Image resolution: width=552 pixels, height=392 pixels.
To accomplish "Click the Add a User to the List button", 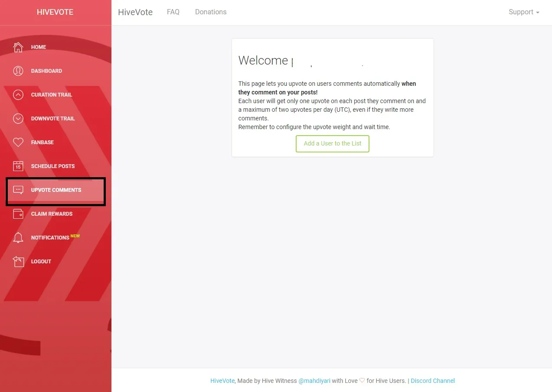I will click(x=333, y=144).
